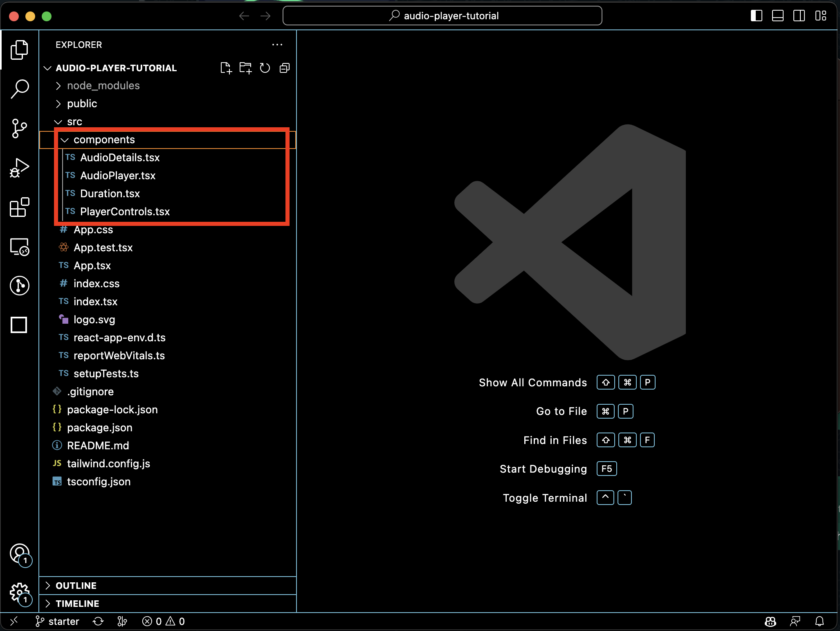
Task: Toggle the secondary side bar
Action: 799,16
